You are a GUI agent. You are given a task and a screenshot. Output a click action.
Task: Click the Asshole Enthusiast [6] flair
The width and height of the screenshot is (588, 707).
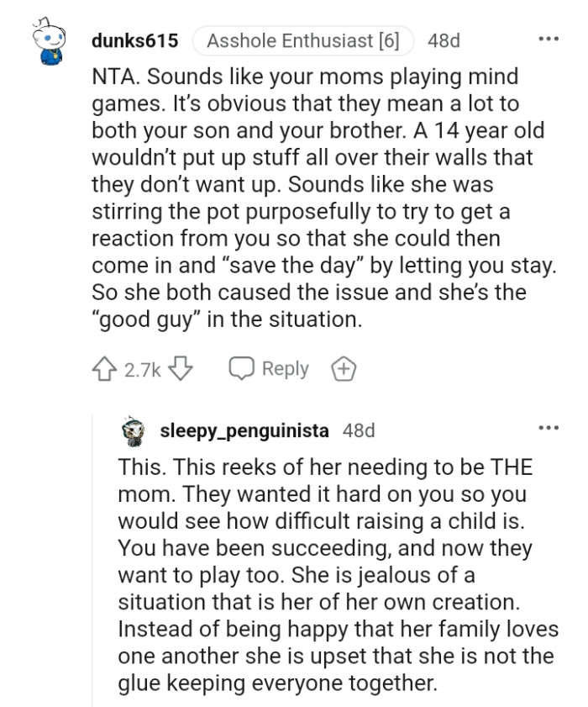pos(304,40)
